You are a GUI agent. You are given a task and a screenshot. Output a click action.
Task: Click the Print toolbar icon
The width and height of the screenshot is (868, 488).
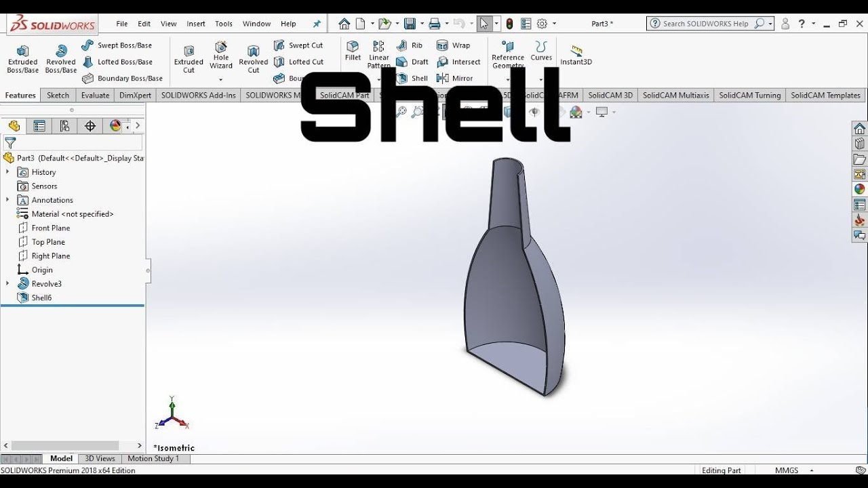435,24
